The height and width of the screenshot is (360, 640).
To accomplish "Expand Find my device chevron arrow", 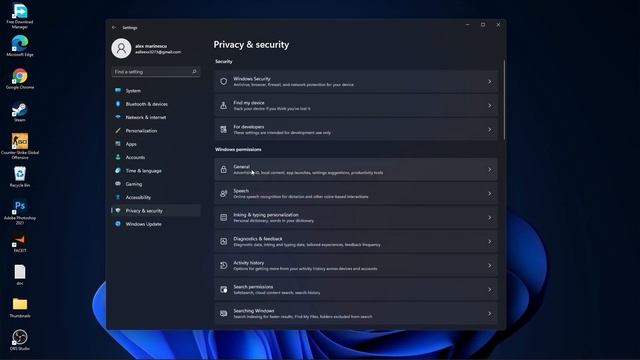I will click(489, 106).
